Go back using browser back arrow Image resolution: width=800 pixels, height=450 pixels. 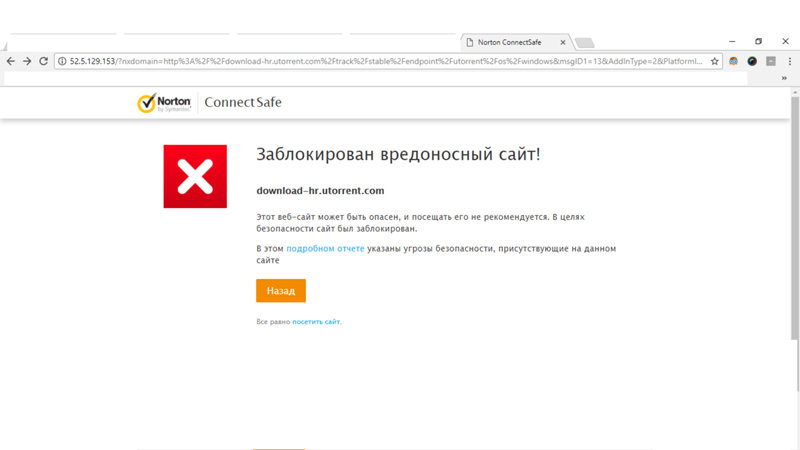click(11, 61)
